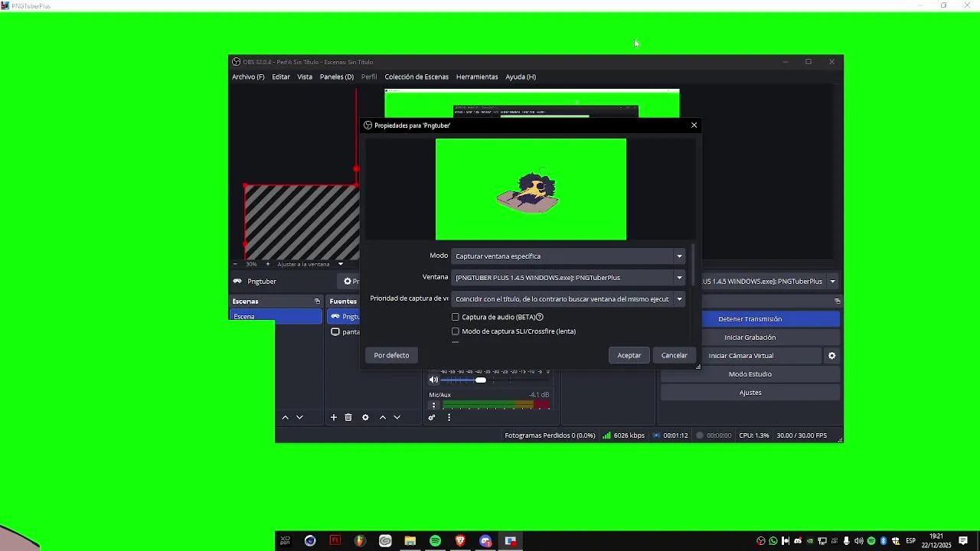
Task: Open source properties gear in Fuentes toolbar
Action: [365, 417]
